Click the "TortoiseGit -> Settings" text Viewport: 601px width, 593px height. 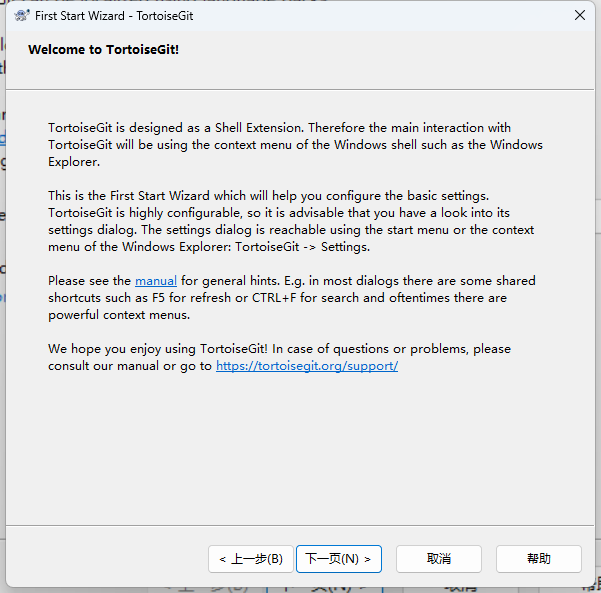(302, 247)
